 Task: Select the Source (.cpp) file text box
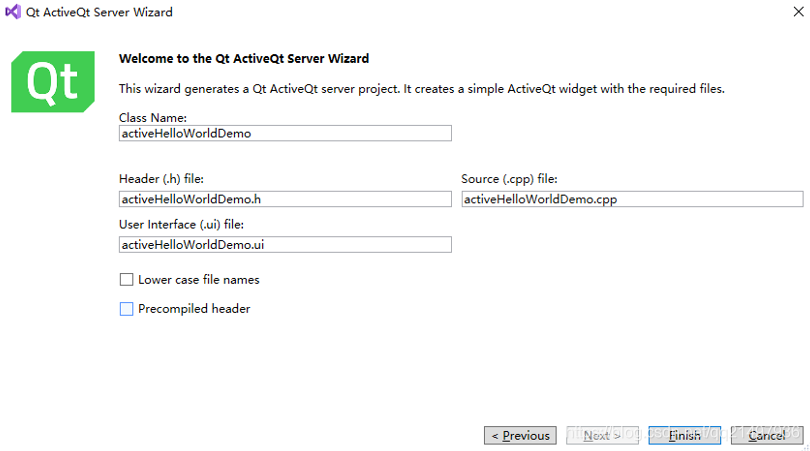(x=632, y=199)
